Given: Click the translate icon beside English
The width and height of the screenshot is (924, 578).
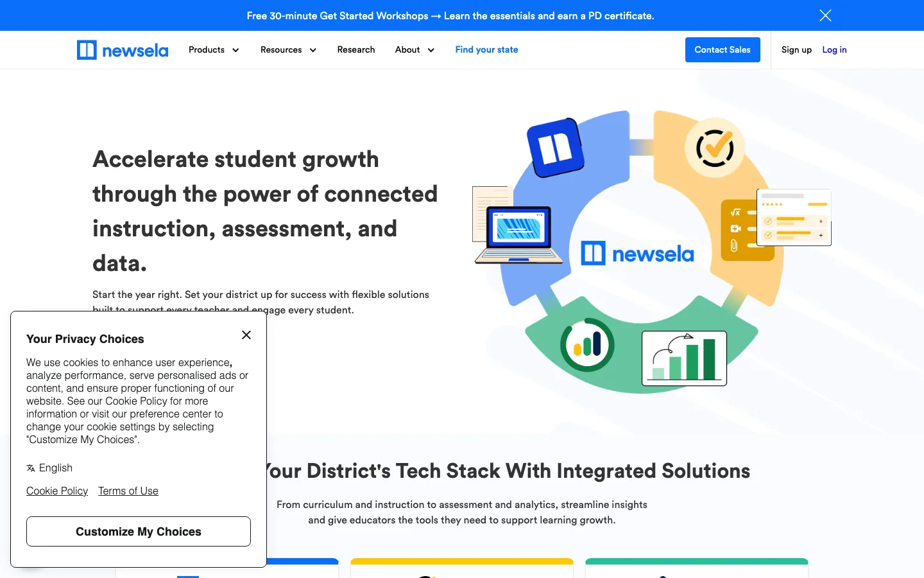Looking at the screenshot, I should [31, 468].
